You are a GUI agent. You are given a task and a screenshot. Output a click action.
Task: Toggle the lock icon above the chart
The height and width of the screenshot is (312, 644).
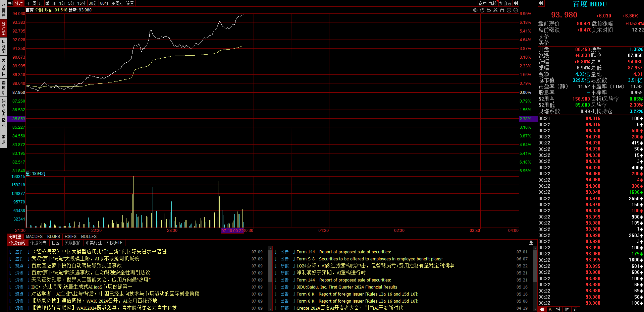pyautogui.click(x=502, y=10)
